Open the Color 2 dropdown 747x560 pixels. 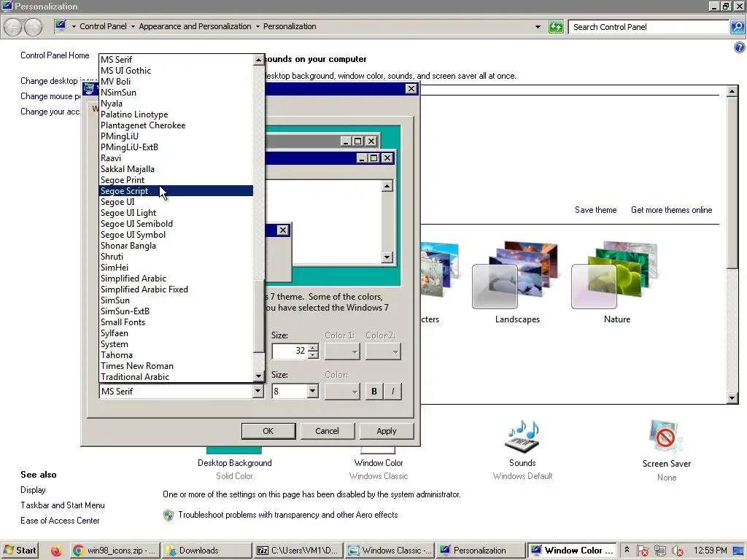tap(383, 352)
